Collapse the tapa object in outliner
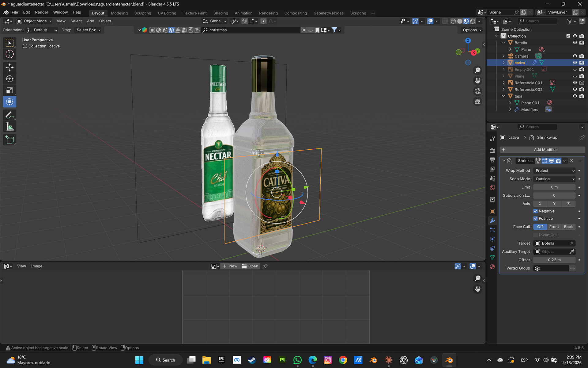This screenshot has width=588, height=368. pos(504,96)
